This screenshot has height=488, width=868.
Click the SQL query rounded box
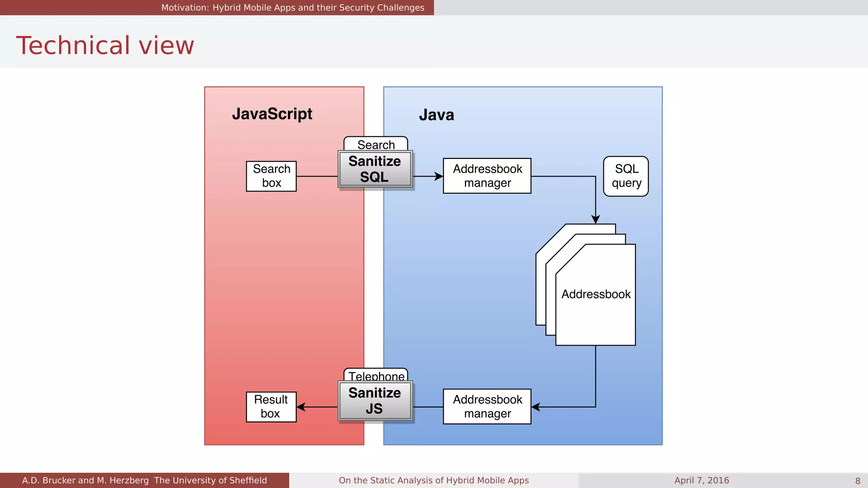tap(626, 176)
